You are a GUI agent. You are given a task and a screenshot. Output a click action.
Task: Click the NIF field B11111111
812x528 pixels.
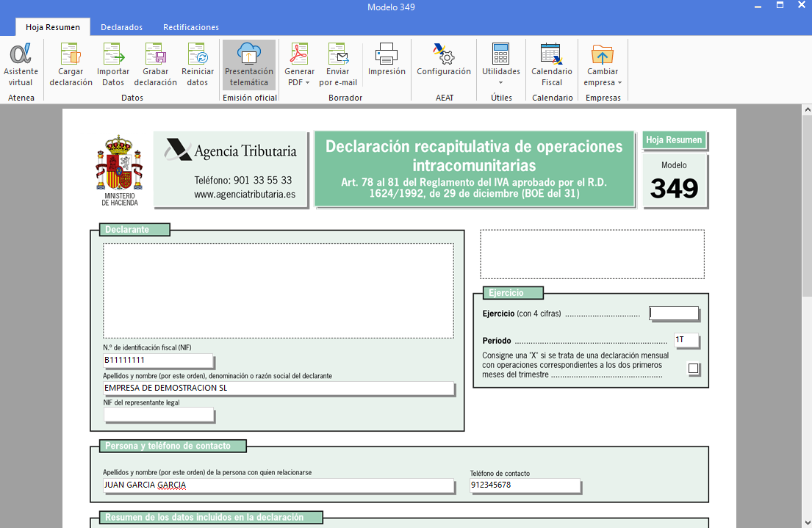158,361
